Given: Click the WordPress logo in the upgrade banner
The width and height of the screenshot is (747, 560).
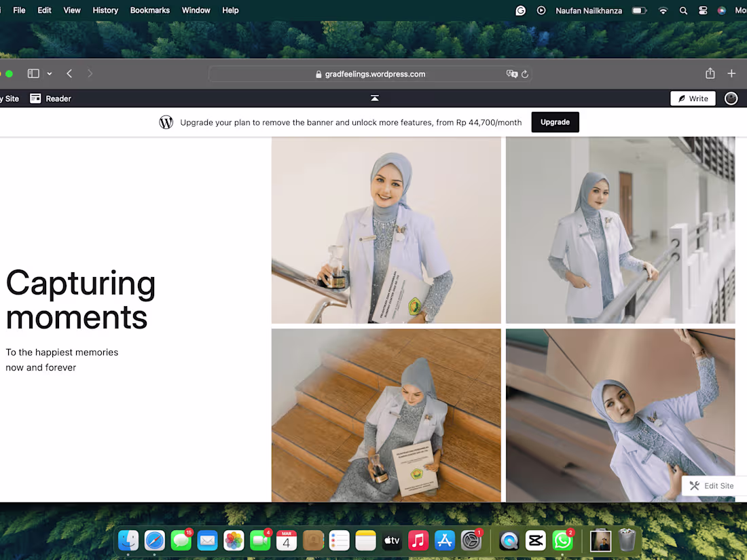Looking at the screenshot, I should tap(166, 122).
